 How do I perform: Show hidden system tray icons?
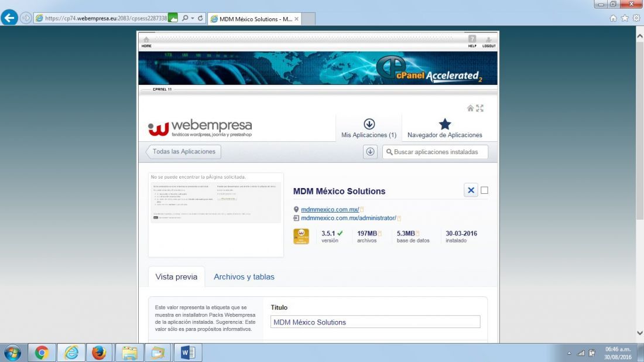pos(569,353)
